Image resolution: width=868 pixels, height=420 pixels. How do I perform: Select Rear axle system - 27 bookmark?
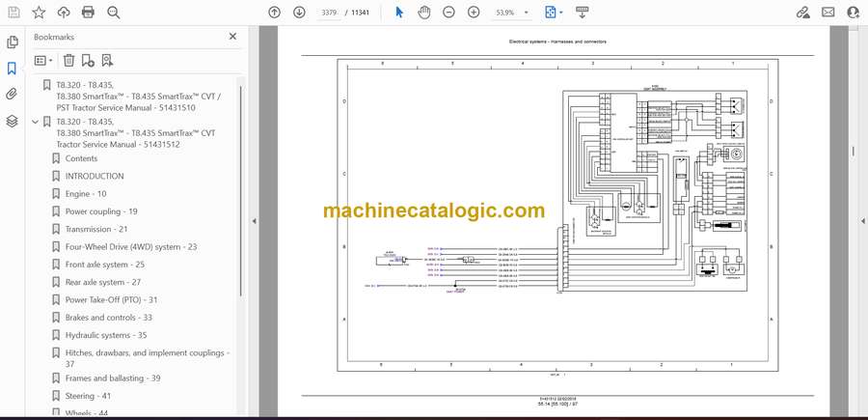click(103, 282)
